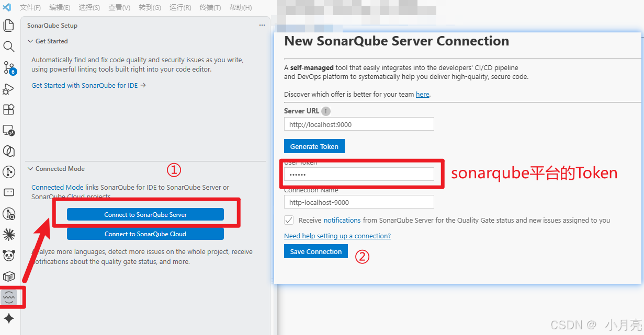The width and height of the screenshot is (644, 335).
Task: Open the SonarQube icon in activity bar
Action: (x=9, y=297)
